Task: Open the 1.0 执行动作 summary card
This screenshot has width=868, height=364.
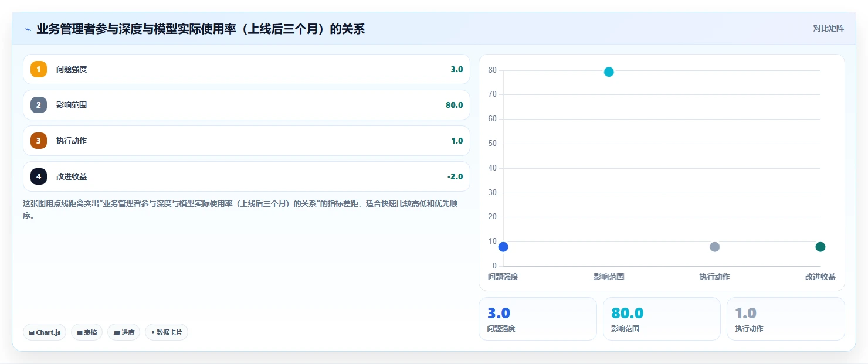Action: coord(786,319)
